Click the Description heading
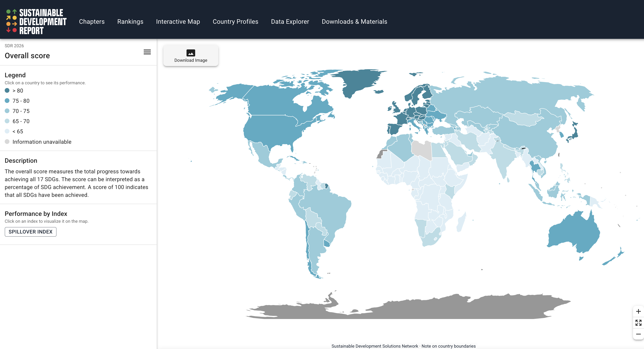This screenshot has width=644, height=349. coord(21,161)
